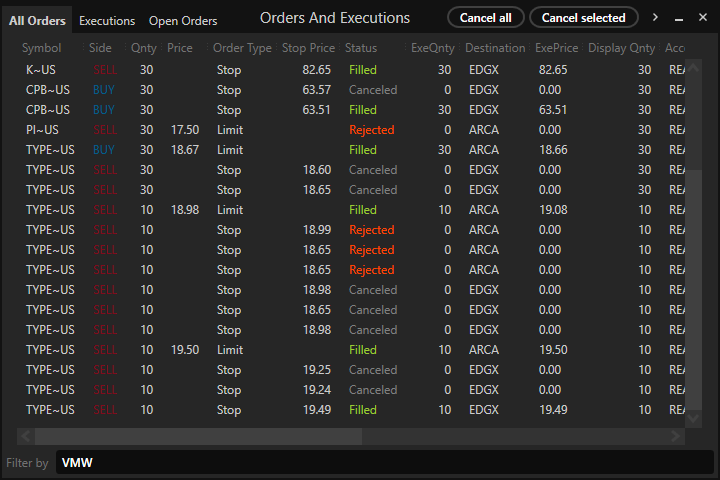Click the Cancel all button
The height and width of the screenshot is (480, 720).
click(485, 18)
